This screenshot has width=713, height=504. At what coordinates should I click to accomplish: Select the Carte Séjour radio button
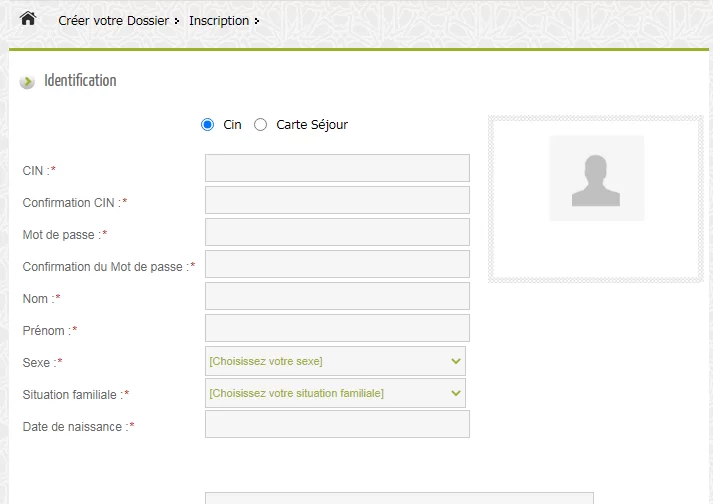pos(261,125)
